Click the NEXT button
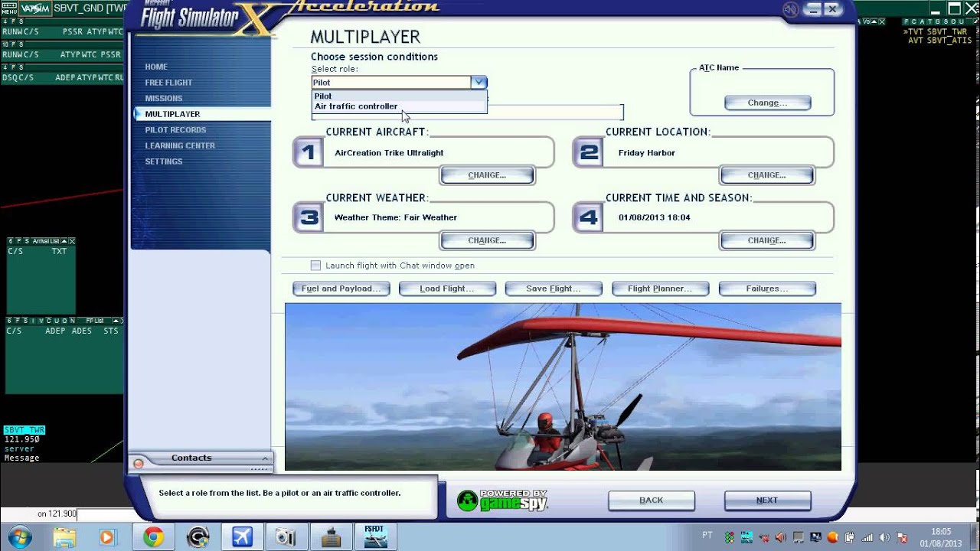This screenshot has width=980, height=551. (x=767, y=500)
